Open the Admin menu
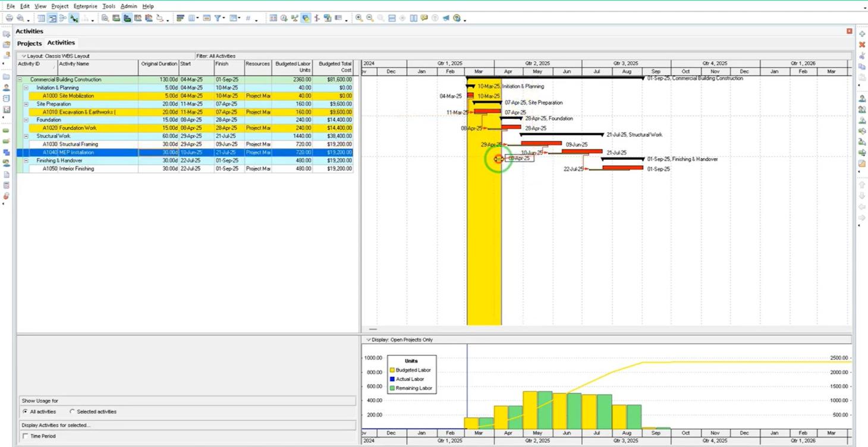Viewport: 868px width, 447px height. click(128, 6)
